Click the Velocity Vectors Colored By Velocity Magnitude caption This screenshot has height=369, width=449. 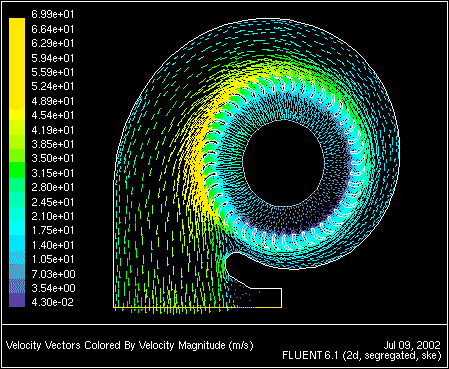[x=130, y=345]
